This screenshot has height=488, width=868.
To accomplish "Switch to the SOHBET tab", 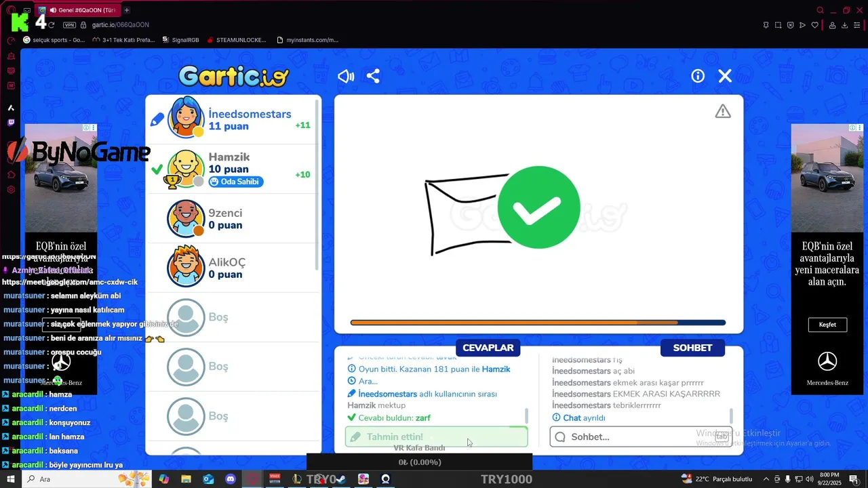I will (692, 348).
